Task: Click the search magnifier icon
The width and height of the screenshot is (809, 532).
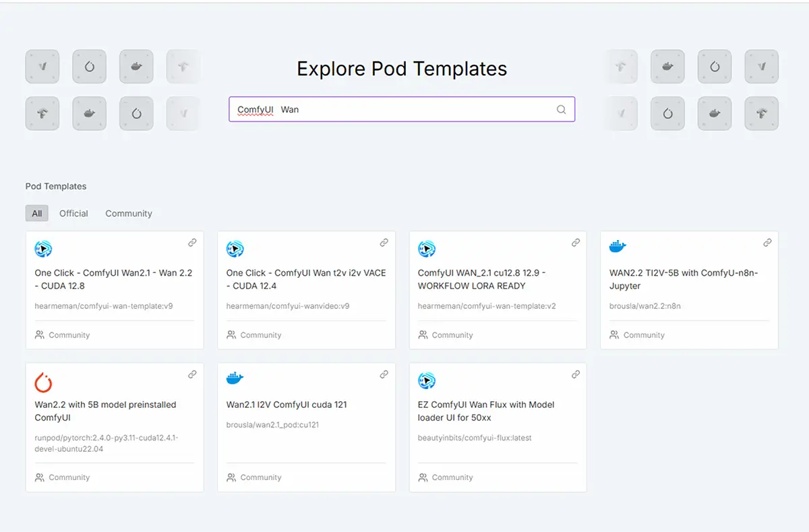Action: pos(561,110)
